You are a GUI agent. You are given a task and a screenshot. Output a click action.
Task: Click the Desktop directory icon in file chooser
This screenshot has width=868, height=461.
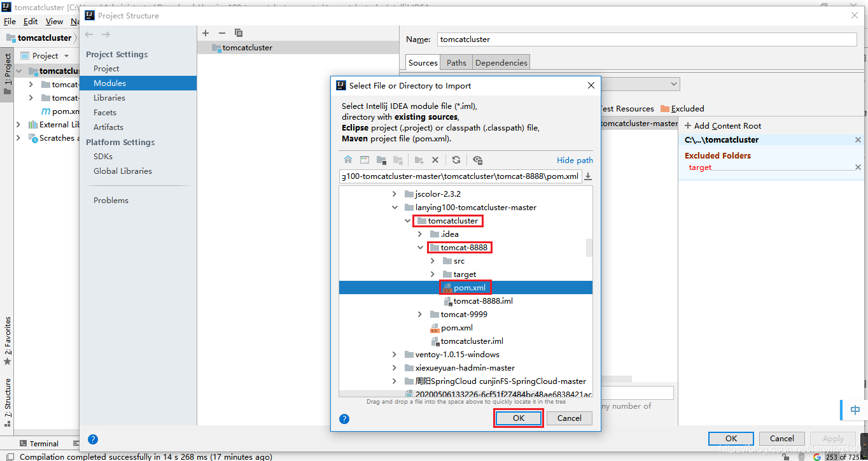coord(365,160)
